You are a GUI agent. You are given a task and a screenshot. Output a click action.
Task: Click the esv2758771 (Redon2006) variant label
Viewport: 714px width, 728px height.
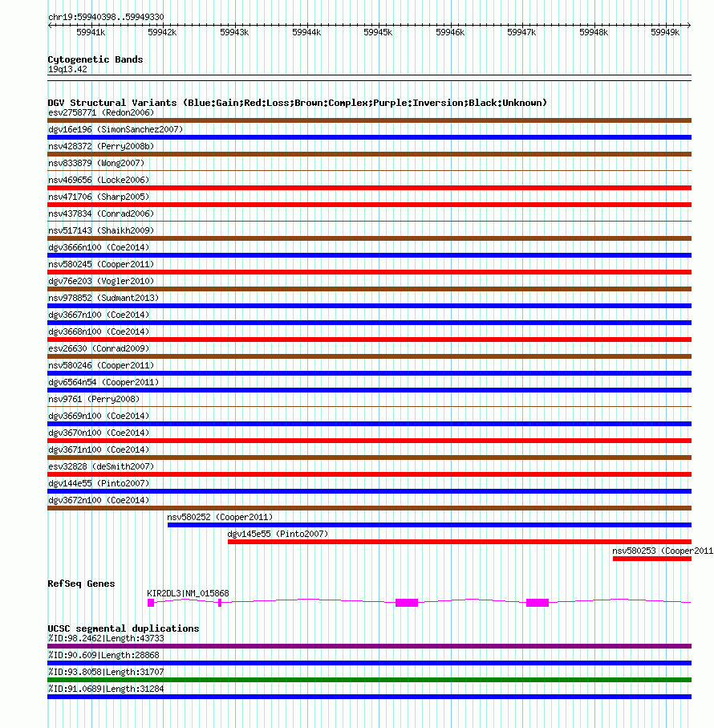[x=100, y=113]
